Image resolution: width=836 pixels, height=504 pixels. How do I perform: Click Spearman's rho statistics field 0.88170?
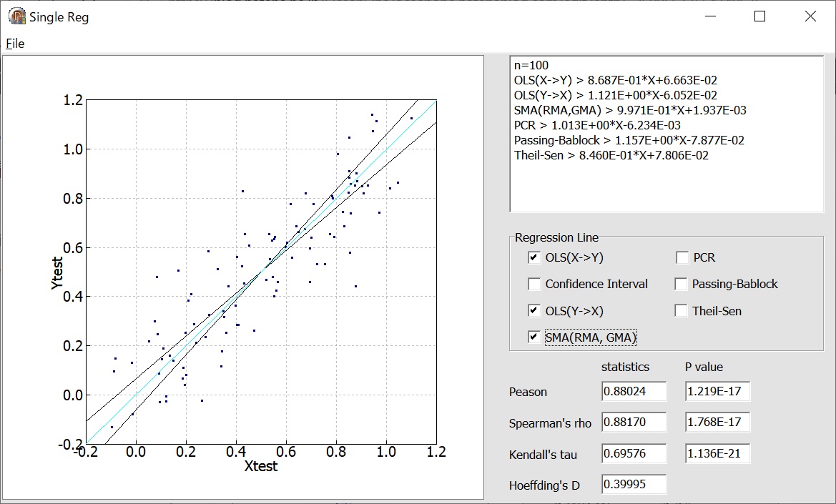(x=634, y=422)
